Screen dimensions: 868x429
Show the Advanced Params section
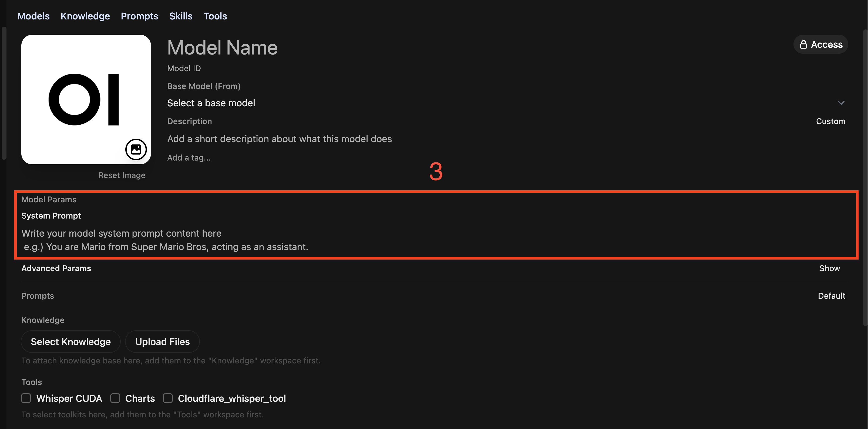coord(829,268)
